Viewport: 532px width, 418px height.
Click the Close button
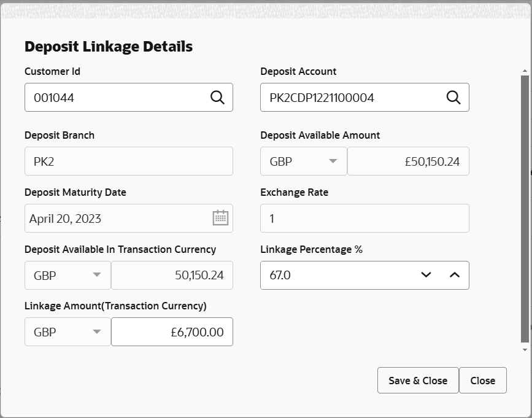click(483, 380)
